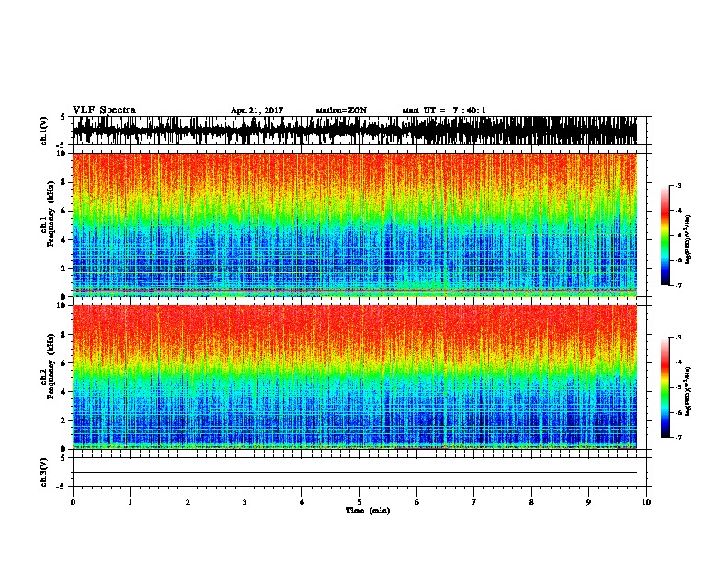Viewport: 728px width, 563px height.
Task: Click the 'Time (min)' axis label
Action: (368, 511)
